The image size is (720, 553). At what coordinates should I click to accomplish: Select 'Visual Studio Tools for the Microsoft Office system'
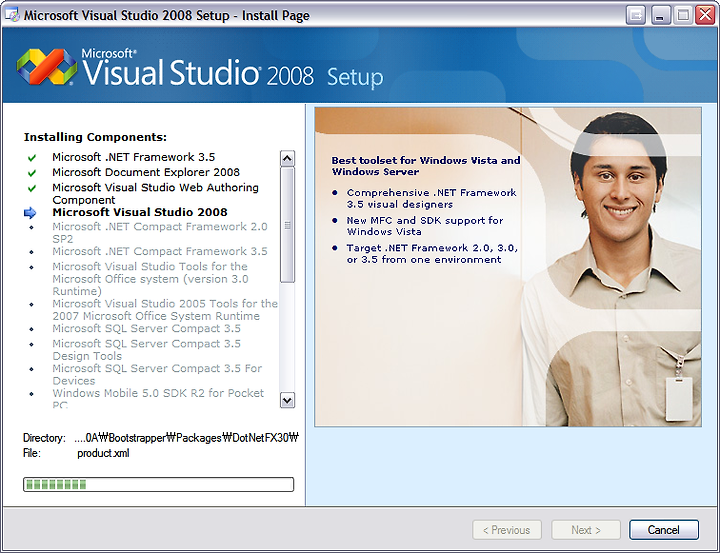(150, 279)
